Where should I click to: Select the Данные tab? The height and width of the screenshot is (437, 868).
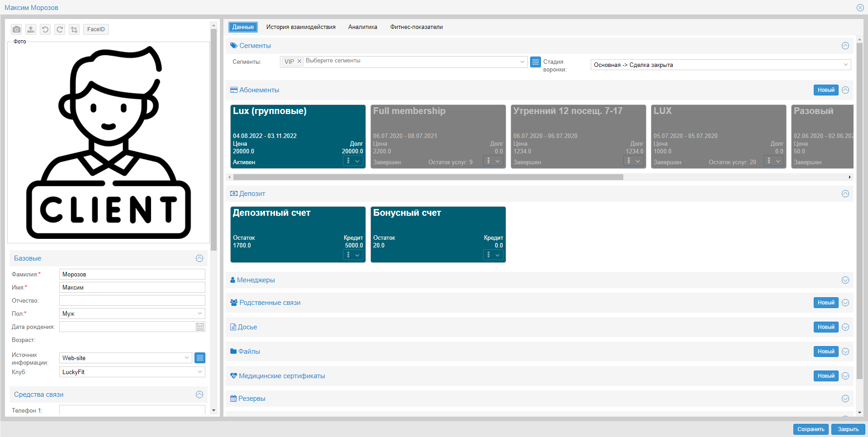243,27
